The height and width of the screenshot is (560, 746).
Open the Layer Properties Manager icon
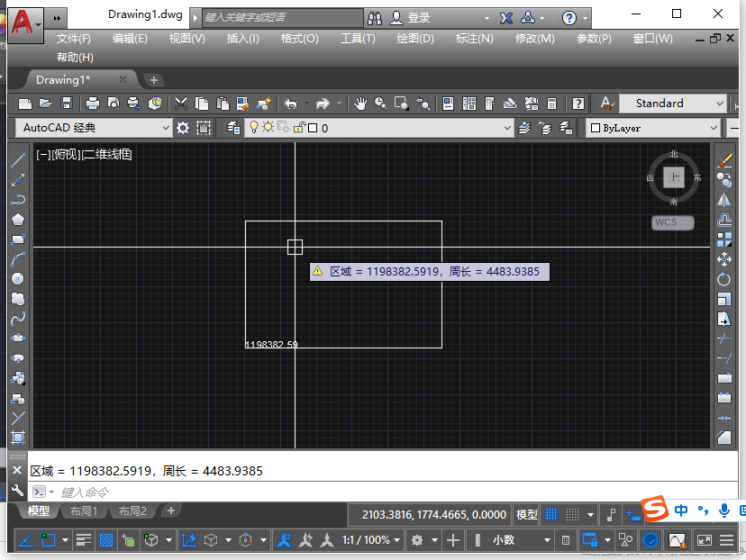pos(233,128)
